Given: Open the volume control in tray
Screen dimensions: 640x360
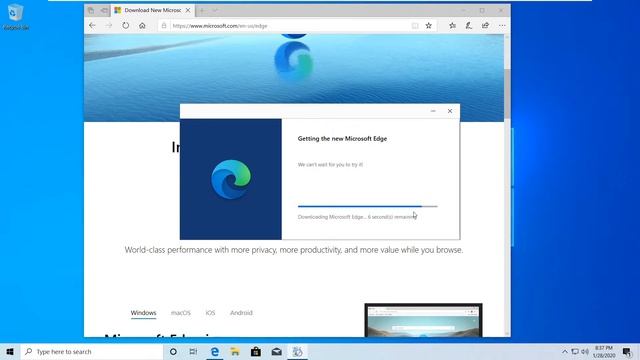Looking at the screenshot, I should tap(585, 352).
